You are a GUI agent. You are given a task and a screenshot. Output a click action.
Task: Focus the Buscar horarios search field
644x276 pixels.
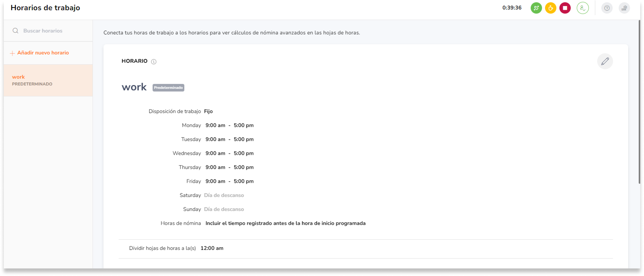(x=48, y=31)
